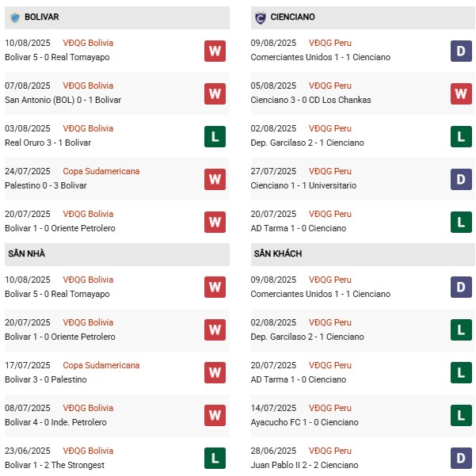Click D badge for Cienciano 1-1 Universitario
Viewport: 476px width, 476px height.
tap(461, 179)
